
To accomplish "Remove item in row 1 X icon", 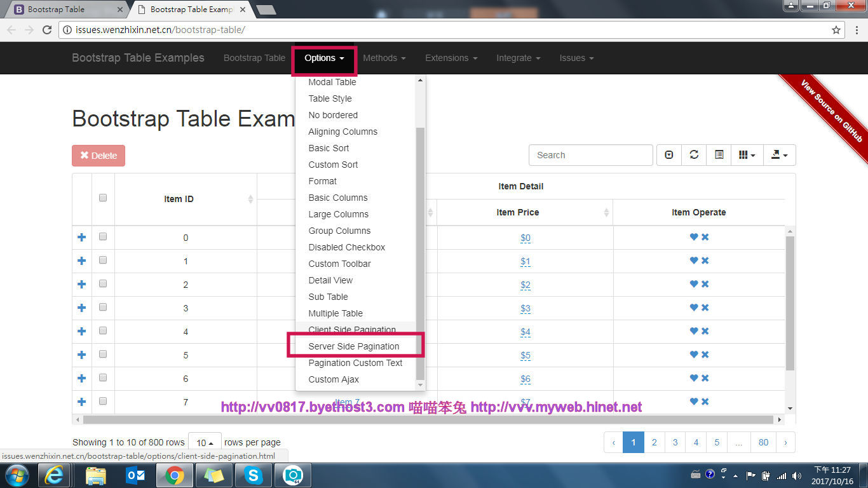I will pos(705,261).
